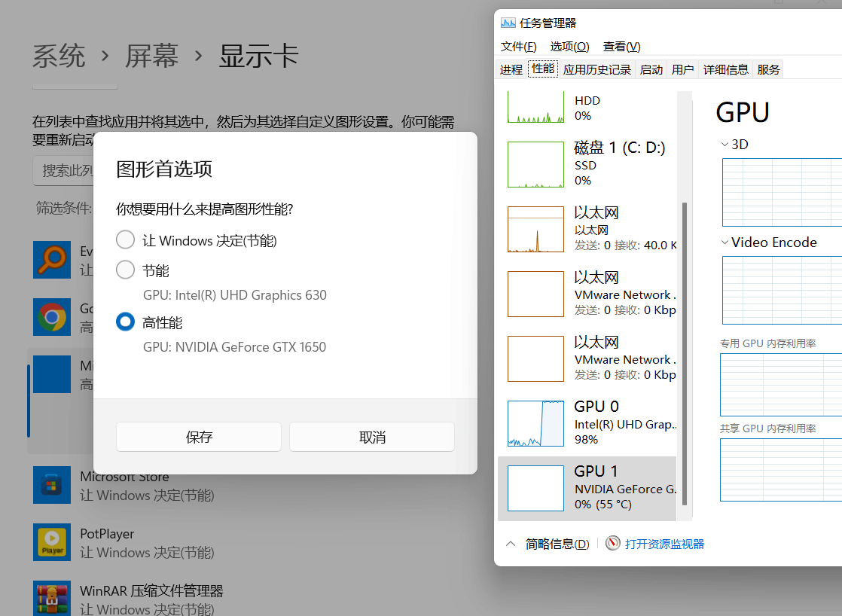
Task: Click the 简略信息(D) label
Action: tap(557, 544)
